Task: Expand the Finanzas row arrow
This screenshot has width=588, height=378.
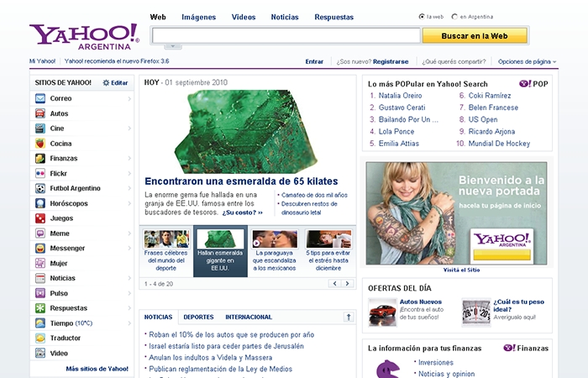Action: pyautogui.click(x=129, y=159)
